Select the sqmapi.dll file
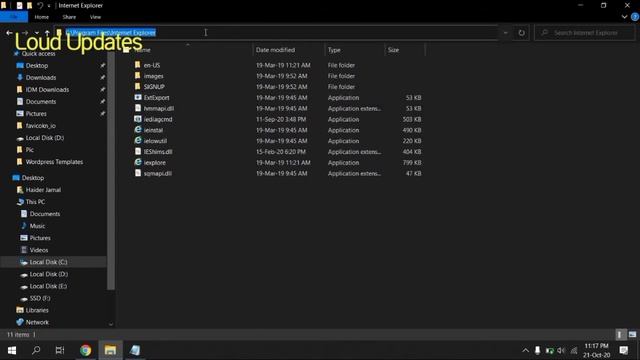Image resolution: width=640 pixels, height=360 pixels. click(158, 173)
